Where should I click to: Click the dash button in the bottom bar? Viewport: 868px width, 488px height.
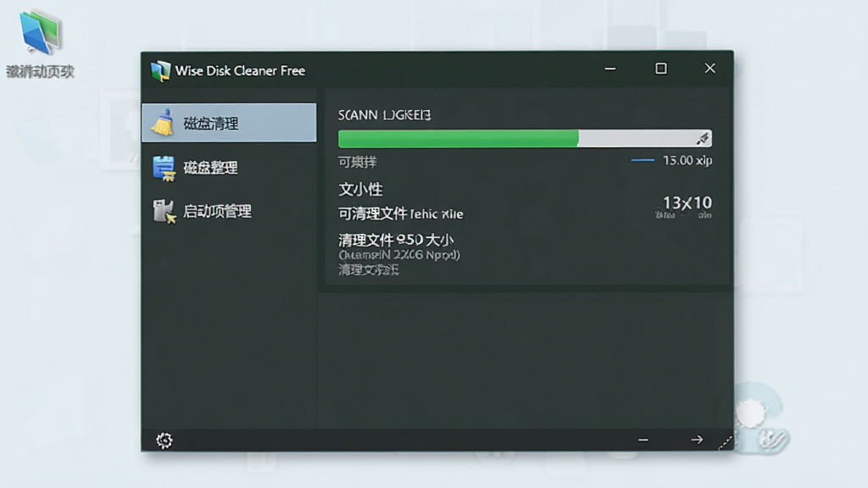[643, 440]
